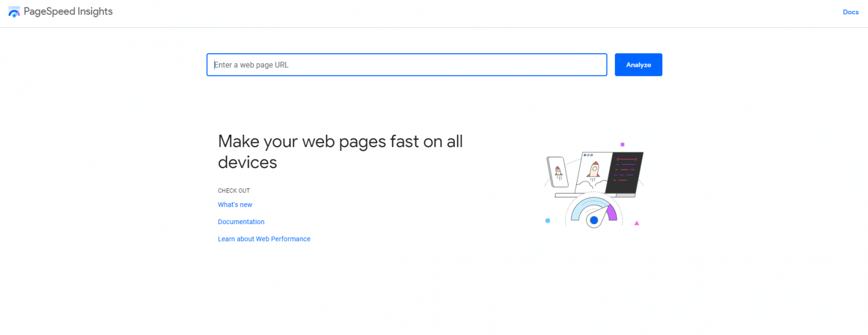Click the pink triangle beside the gauge

tap(637, 223)
